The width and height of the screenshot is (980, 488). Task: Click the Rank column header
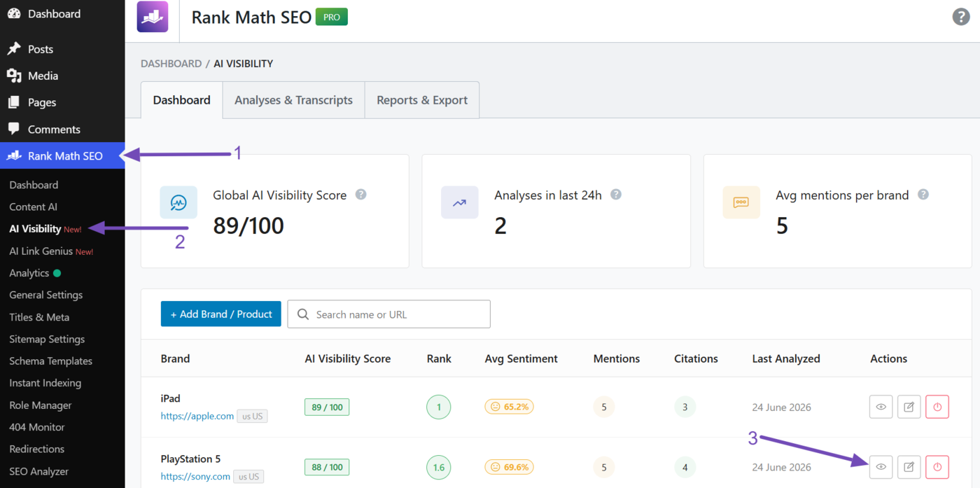pos(439,358)
